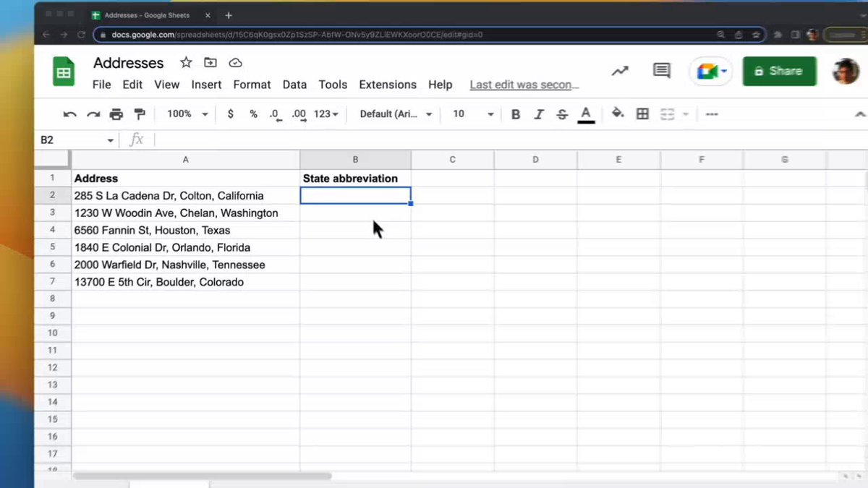Open the text color picker

pyautogui.click(x=586, y=114)
